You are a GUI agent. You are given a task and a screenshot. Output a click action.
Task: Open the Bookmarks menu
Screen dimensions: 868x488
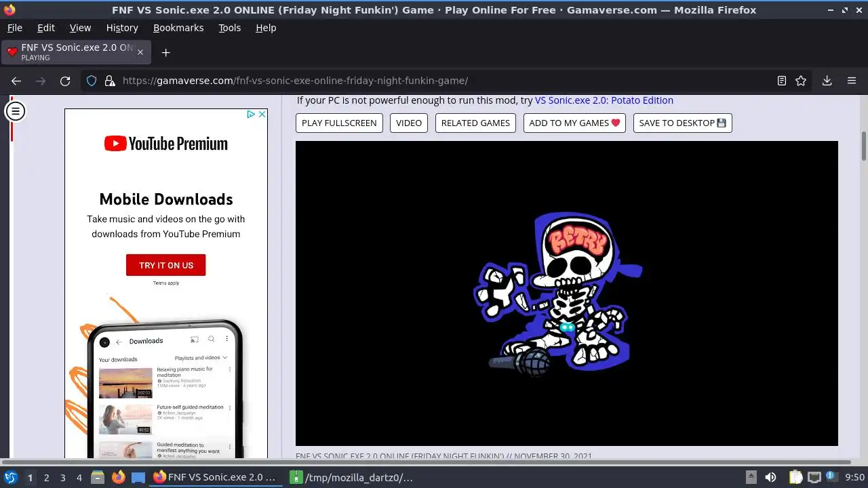[x=178, y=28]
